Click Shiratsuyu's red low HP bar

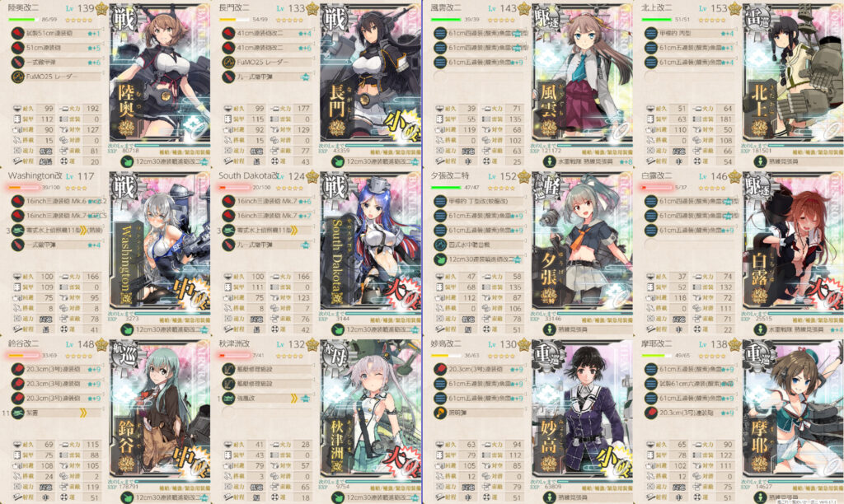pos(656,188)
